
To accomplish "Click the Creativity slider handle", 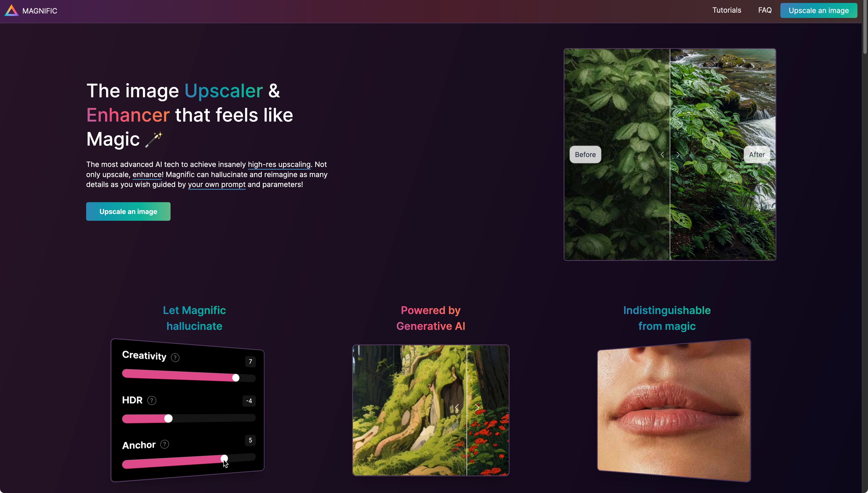I will click(236, 378).
